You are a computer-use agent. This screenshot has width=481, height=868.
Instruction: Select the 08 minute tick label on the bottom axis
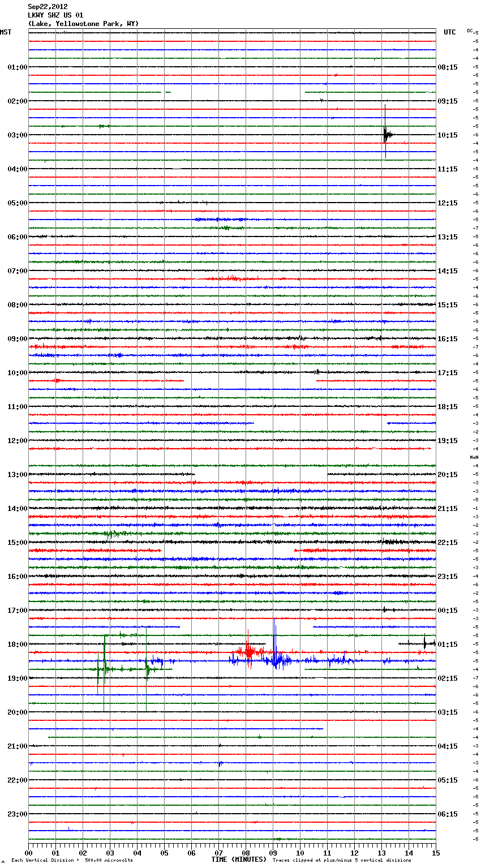(246, 853)
